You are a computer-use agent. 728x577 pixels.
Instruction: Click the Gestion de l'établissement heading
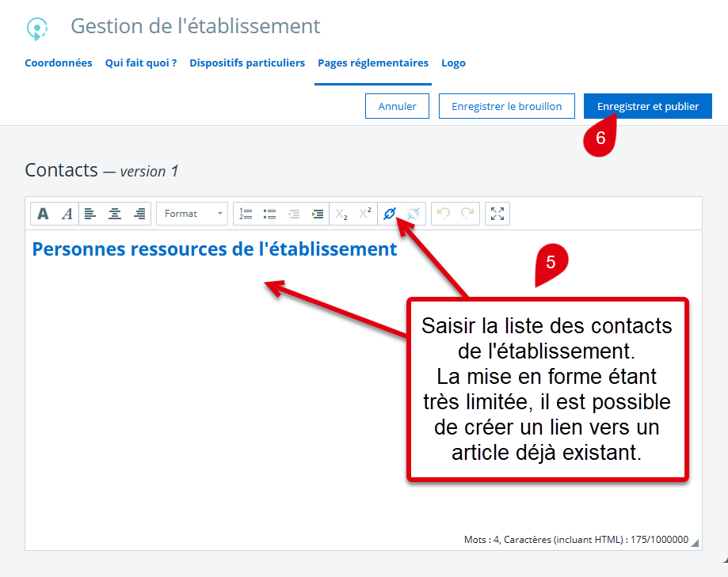196,26
